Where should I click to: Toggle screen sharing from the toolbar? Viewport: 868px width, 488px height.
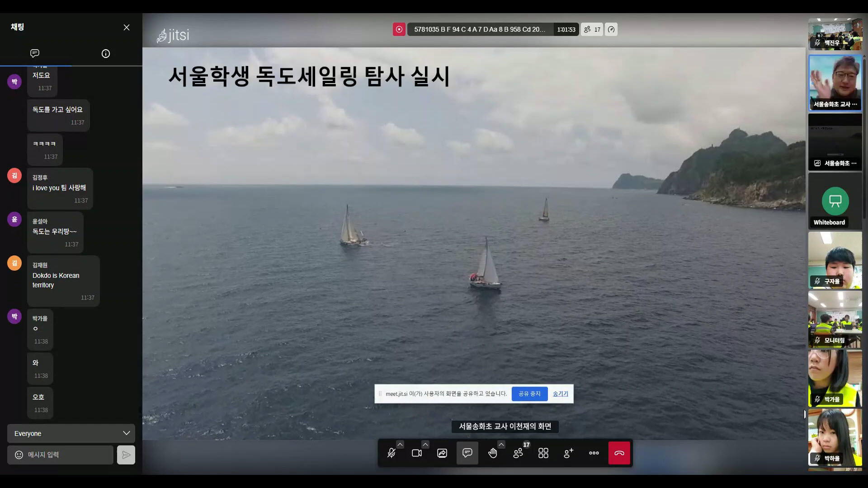click(442, 453)
